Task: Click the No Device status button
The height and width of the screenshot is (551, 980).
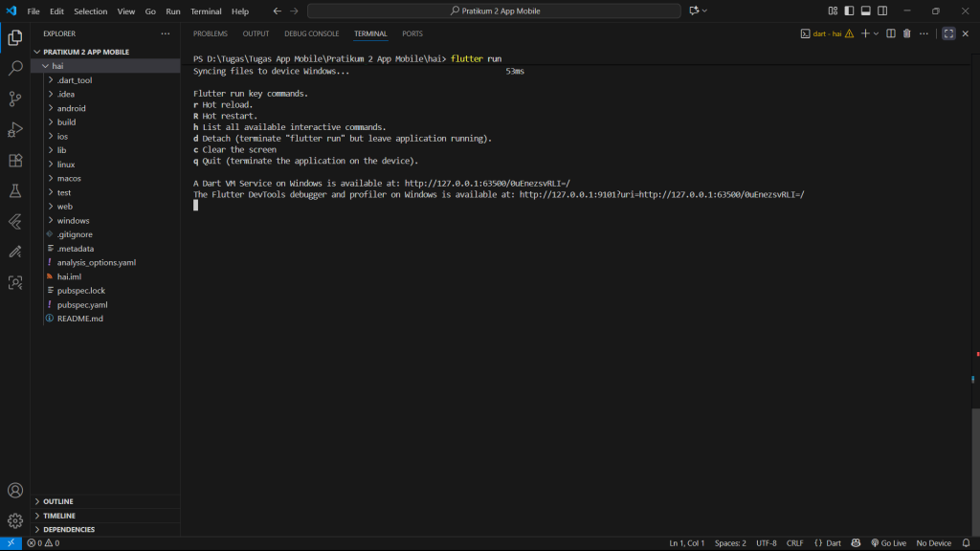Action: coord(934,543)
